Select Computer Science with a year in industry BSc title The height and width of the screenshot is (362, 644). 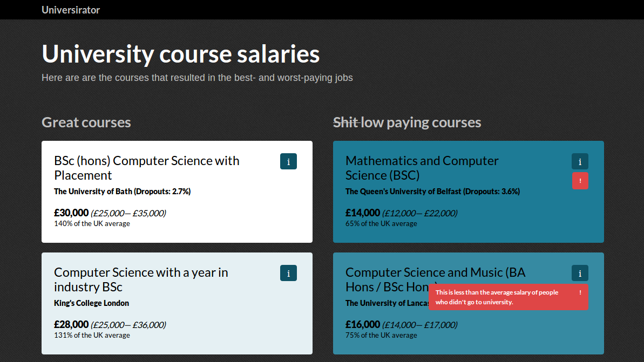pos(141,279)
